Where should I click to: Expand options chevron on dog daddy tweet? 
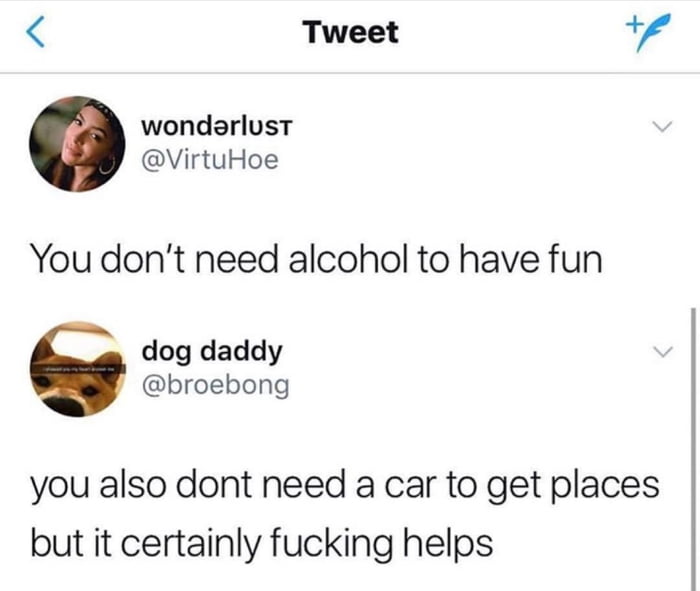click(662, 351)
